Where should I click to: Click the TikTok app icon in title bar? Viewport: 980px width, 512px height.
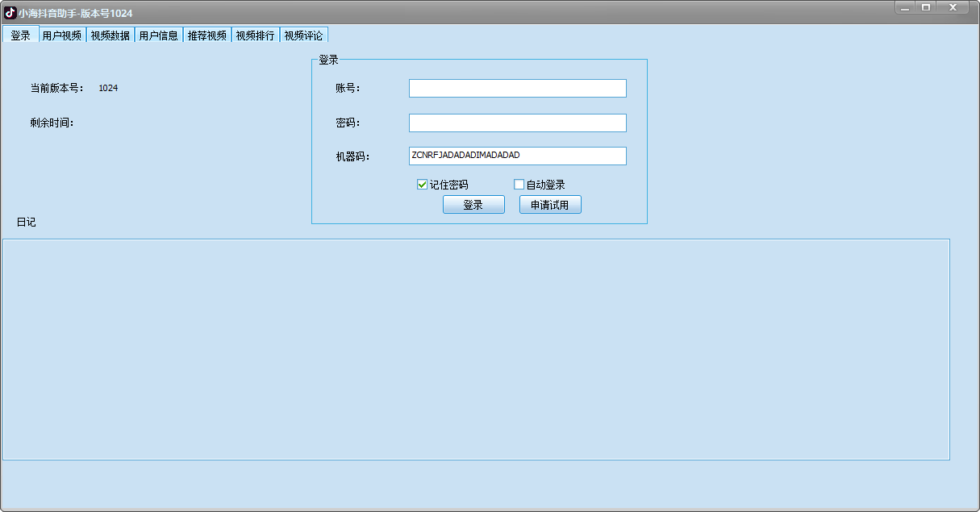(x=10, y=13)
